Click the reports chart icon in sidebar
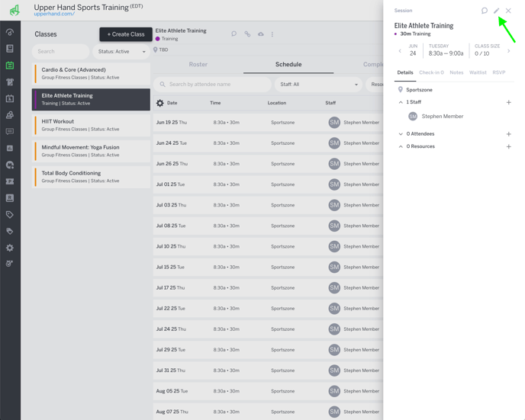 point(10,148)
